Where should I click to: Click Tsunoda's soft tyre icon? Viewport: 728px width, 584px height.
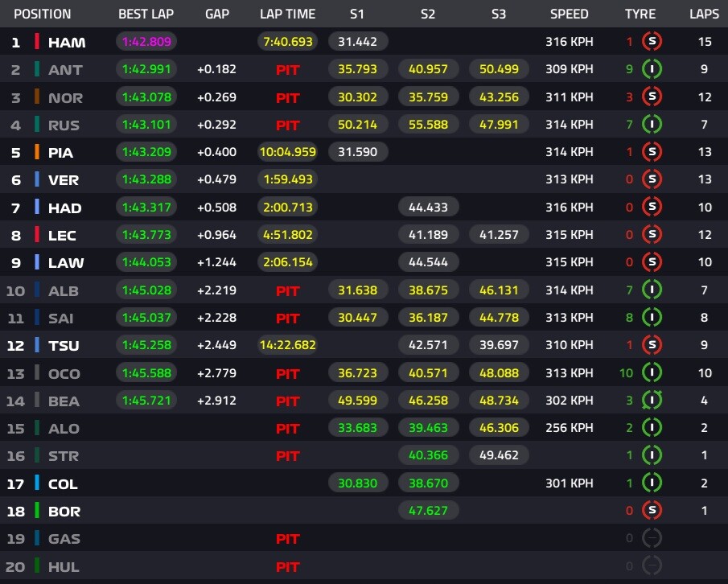[652, 345]
